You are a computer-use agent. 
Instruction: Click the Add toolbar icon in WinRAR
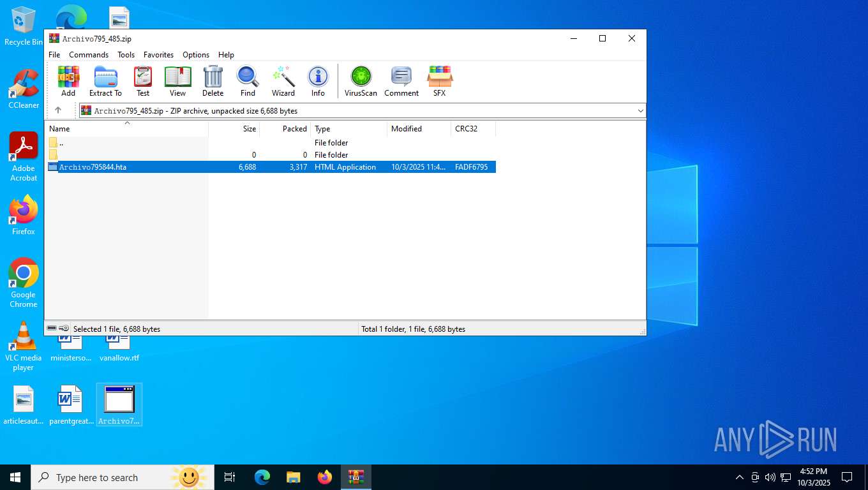pyautogui.click(x=68, y=81)
